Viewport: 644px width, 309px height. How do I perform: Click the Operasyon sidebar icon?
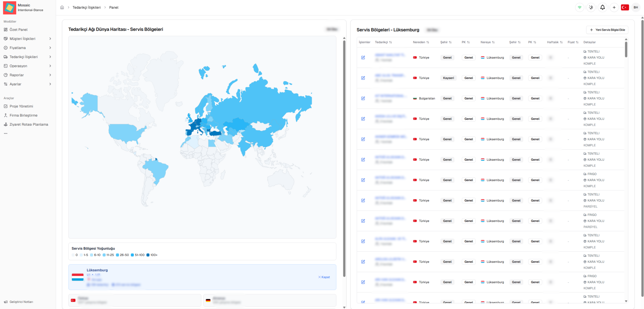[6, 66]
